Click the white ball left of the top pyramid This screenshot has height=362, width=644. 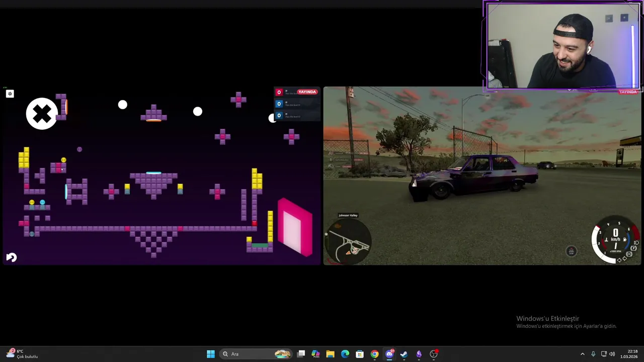click(x=123, y=105)
